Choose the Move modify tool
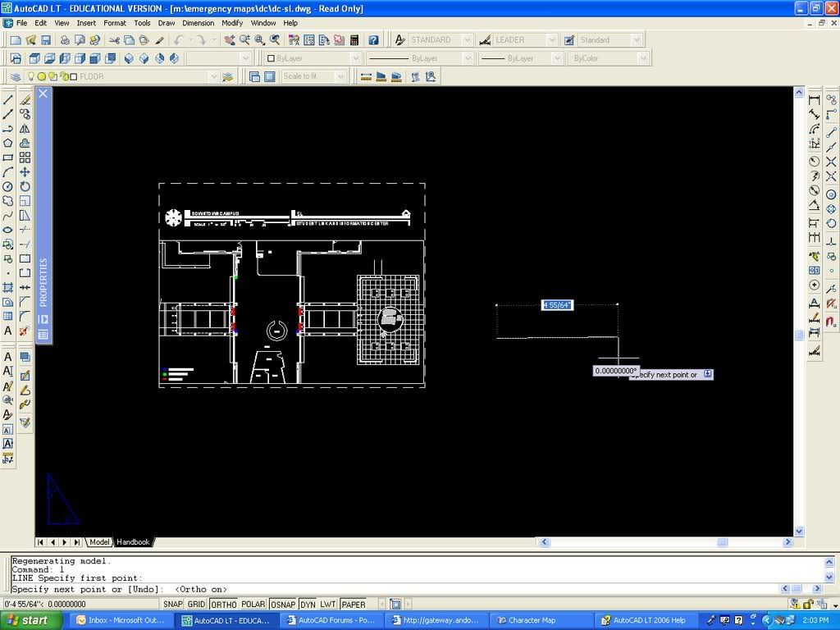This screenshot has width=840, height=630. click(x=25, y=171)
